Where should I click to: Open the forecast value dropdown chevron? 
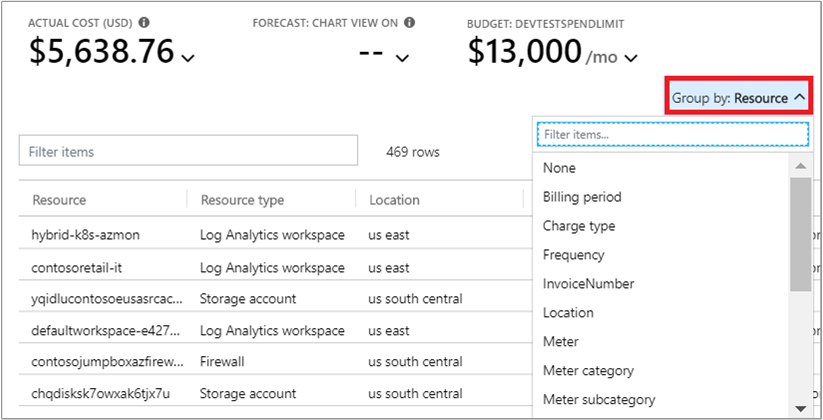click(402, 57)
